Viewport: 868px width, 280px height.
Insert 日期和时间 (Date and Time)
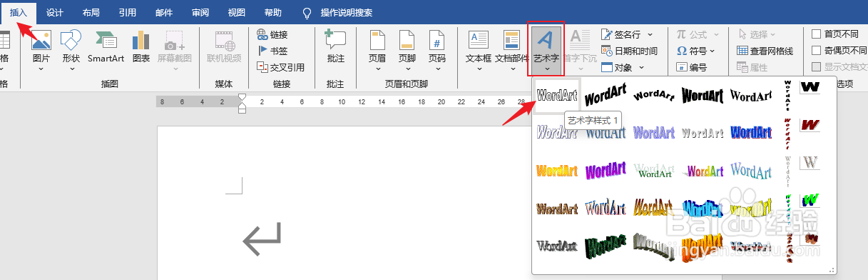(x=629, y=51)
